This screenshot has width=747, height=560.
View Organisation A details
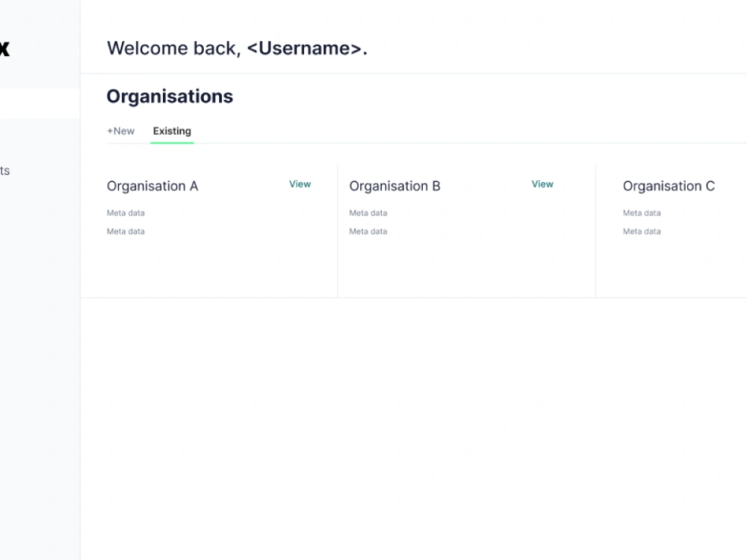coord(300,184)
